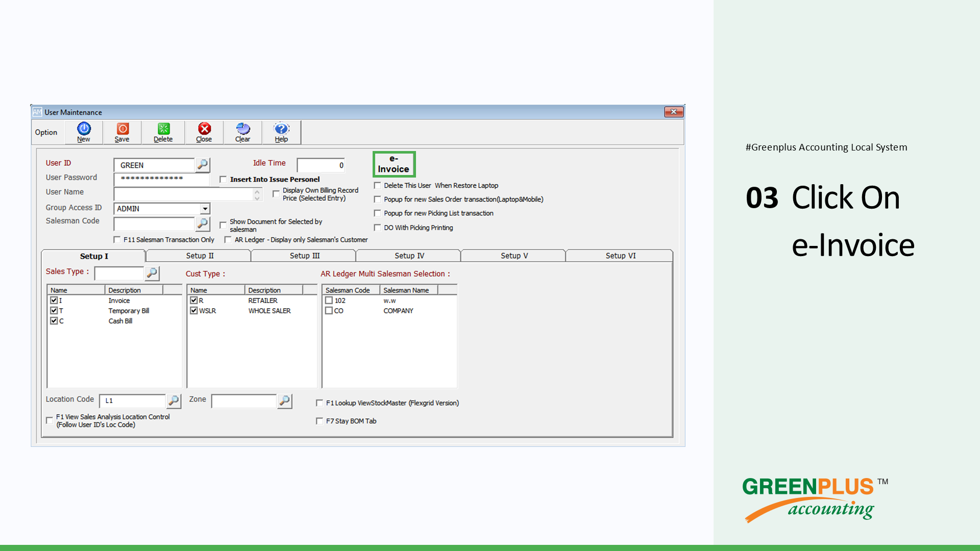The image size is (980, 551).
Task: Click the Save toolbar icon
Action: pyautogui.click(x=122, y=132)
